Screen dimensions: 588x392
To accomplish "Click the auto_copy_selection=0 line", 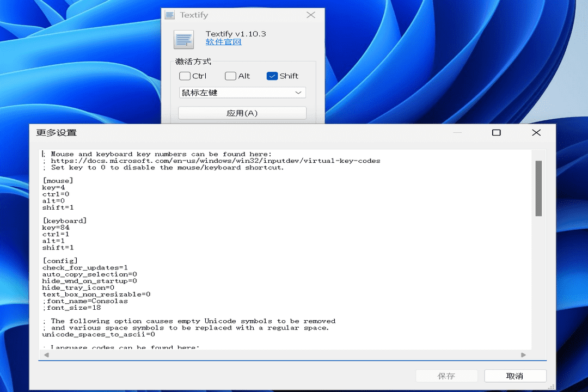I will click(x=90, y=274).
